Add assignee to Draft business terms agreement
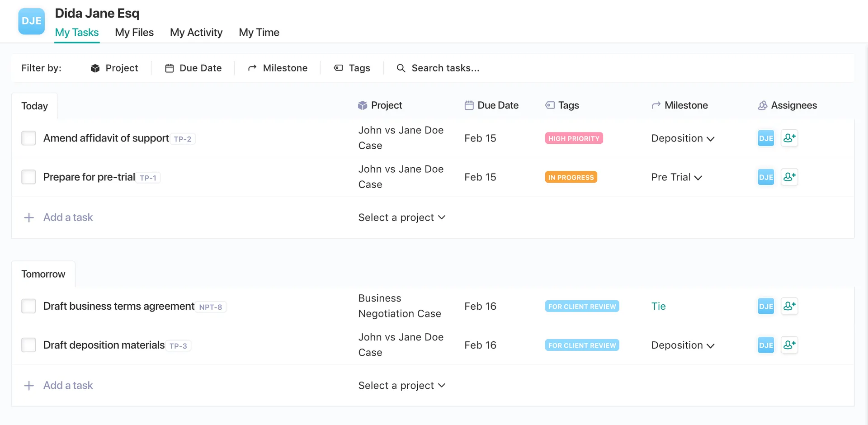The height and width of the screenshot is (425, 868). (789, 306)
